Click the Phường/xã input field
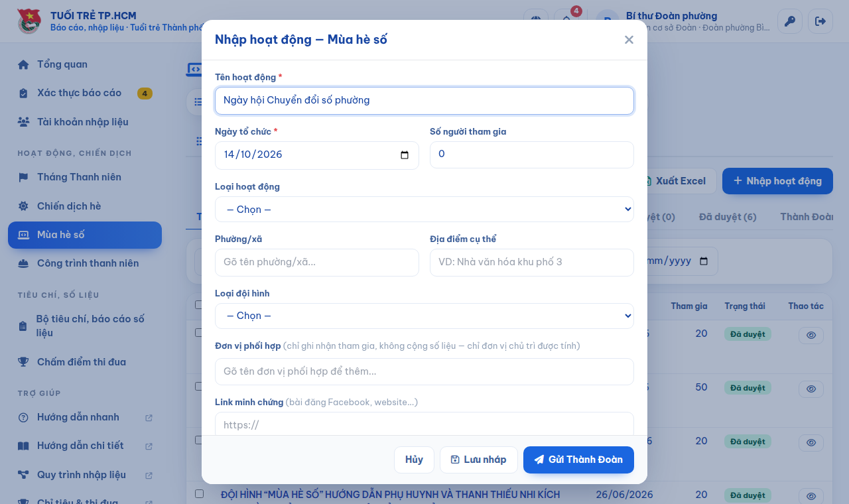The image size is (849, 504). tap(317, 263)
